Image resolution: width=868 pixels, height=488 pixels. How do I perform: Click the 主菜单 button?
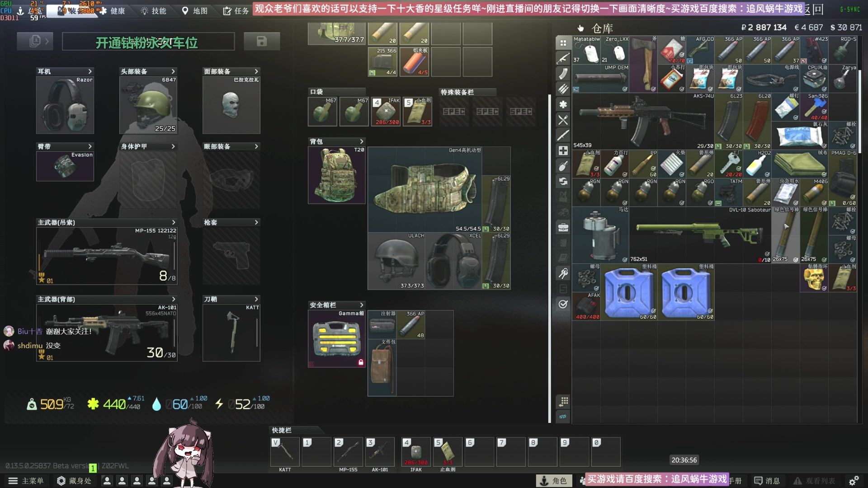[x=26, y=481]
